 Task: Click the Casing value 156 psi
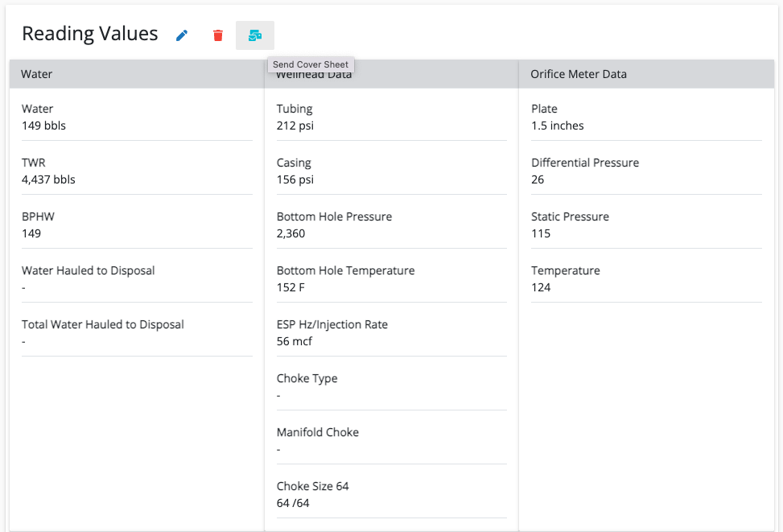[x=295, y=179]
